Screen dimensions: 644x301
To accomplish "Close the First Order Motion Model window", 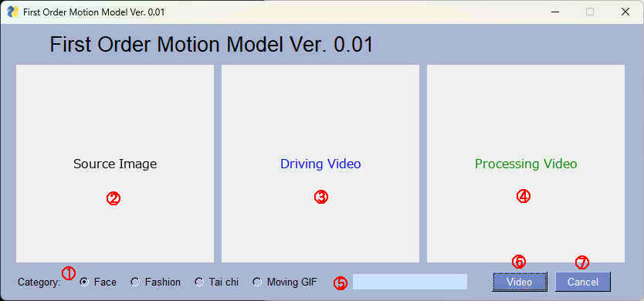I will (625, 12).
